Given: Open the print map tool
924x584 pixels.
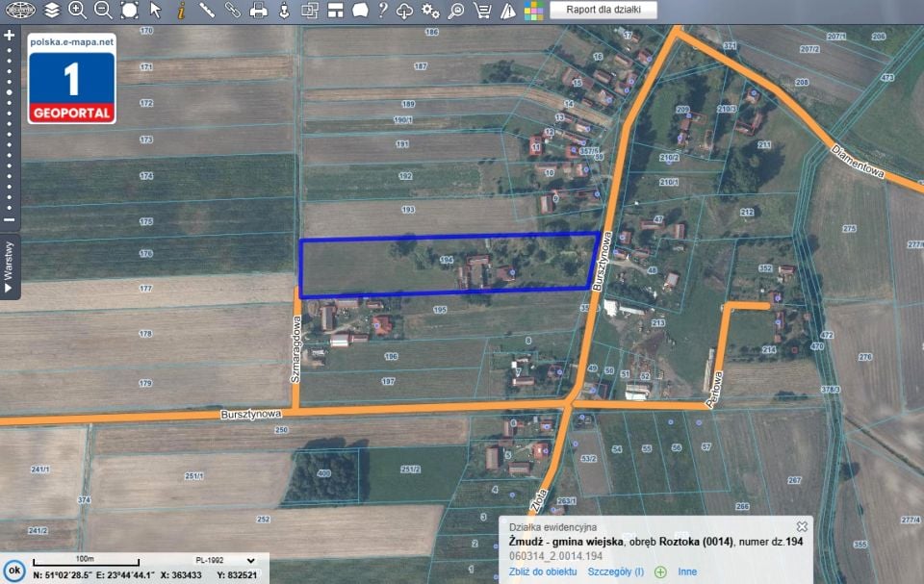Looking at the screenshot, I should (x=258, y=10).
